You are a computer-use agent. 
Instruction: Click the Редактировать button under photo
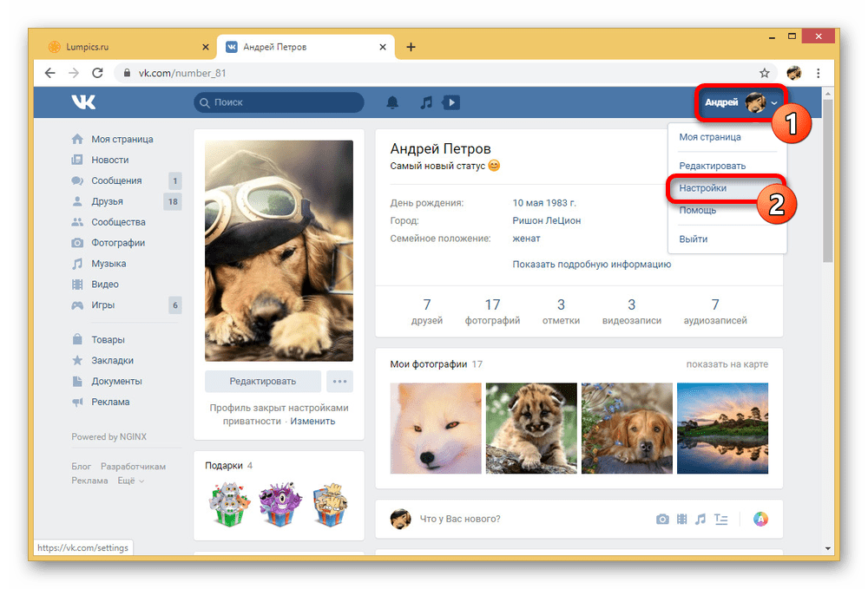tap(263, 381)
